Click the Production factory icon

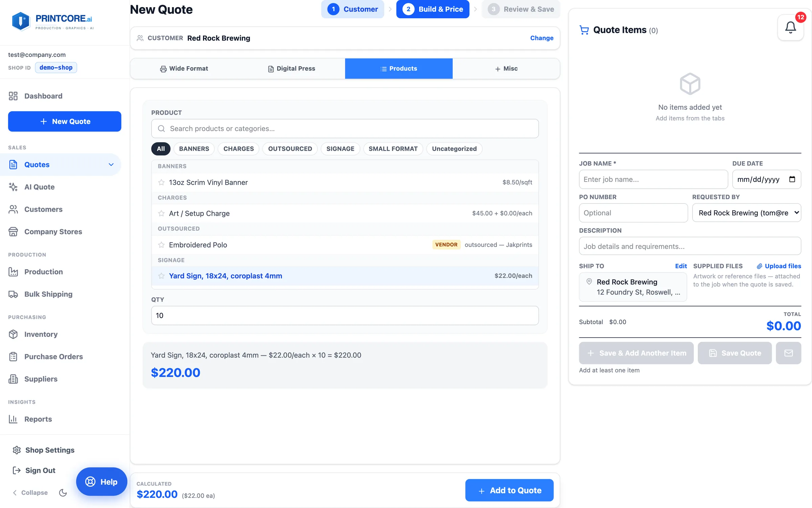[13, 272]
